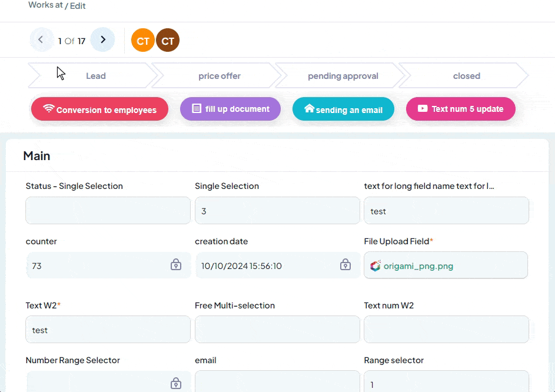Click the counter field value 73
The height and width of the screenshot is (392, 555).
tap(37, 266)
